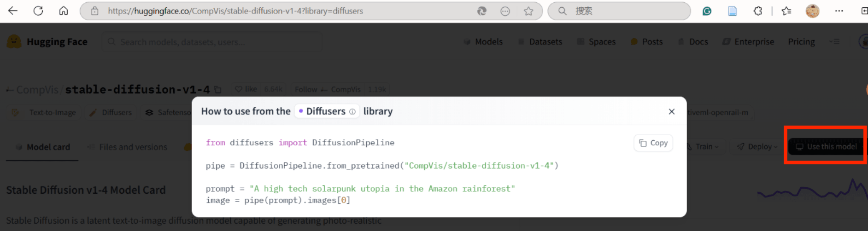Close the Diffusers library dialog
This screenshot has height=231, width=868.
click(672, 111)
